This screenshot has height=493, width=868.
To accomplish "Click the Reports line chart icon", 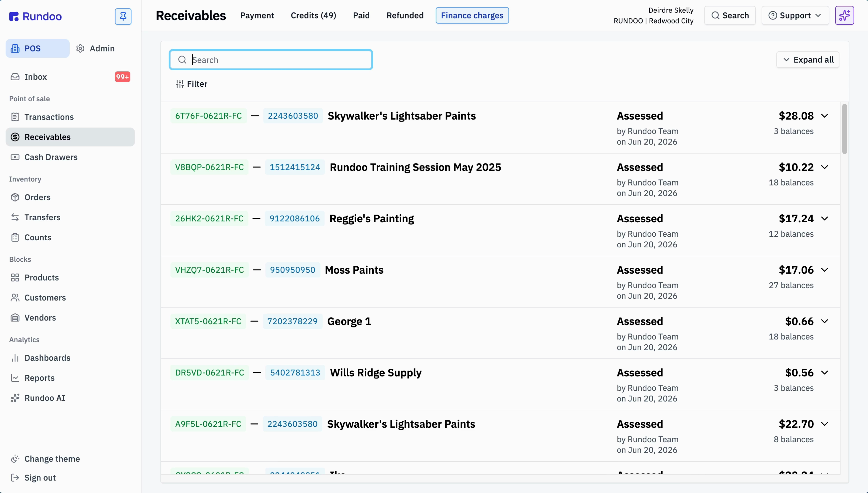I will click(15, 378).
